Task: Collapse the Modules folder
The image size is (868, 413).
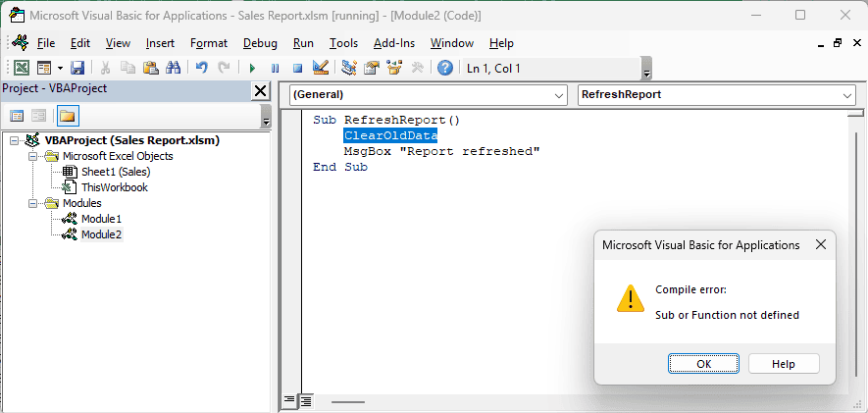Action: click(33, 203)
